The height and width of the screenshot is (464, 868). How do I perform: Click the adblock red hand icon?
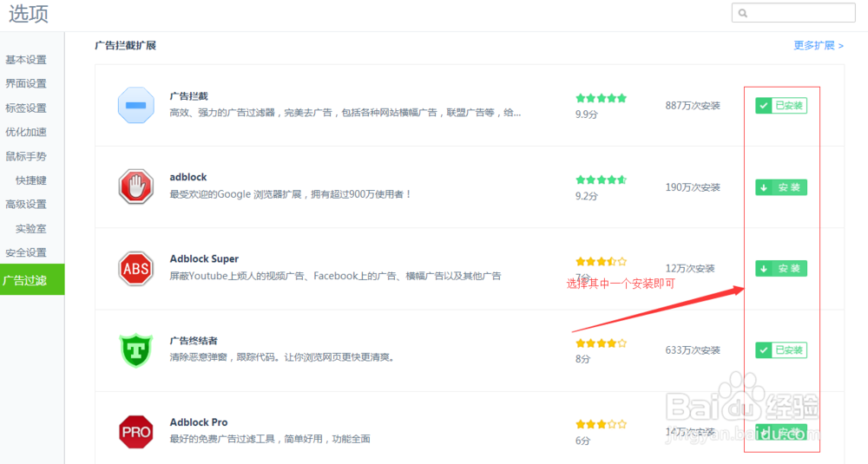click(x=136, y=187)
